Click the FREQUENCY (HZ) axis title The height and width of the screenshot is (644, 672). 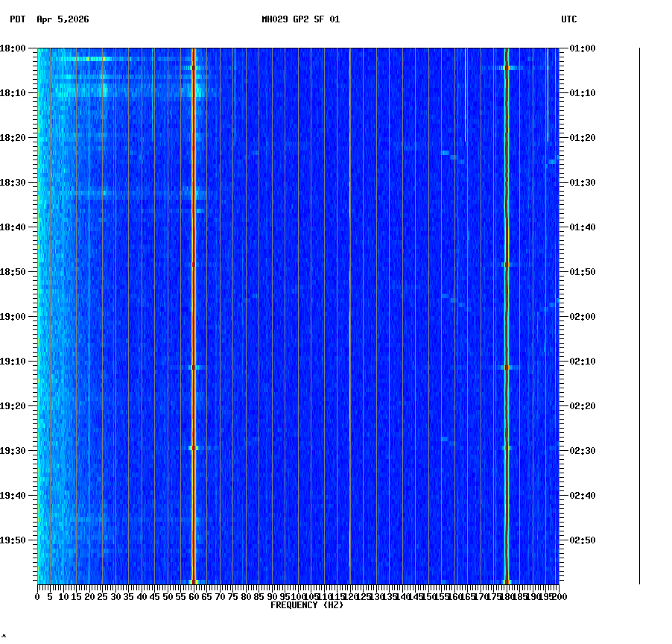306,605
